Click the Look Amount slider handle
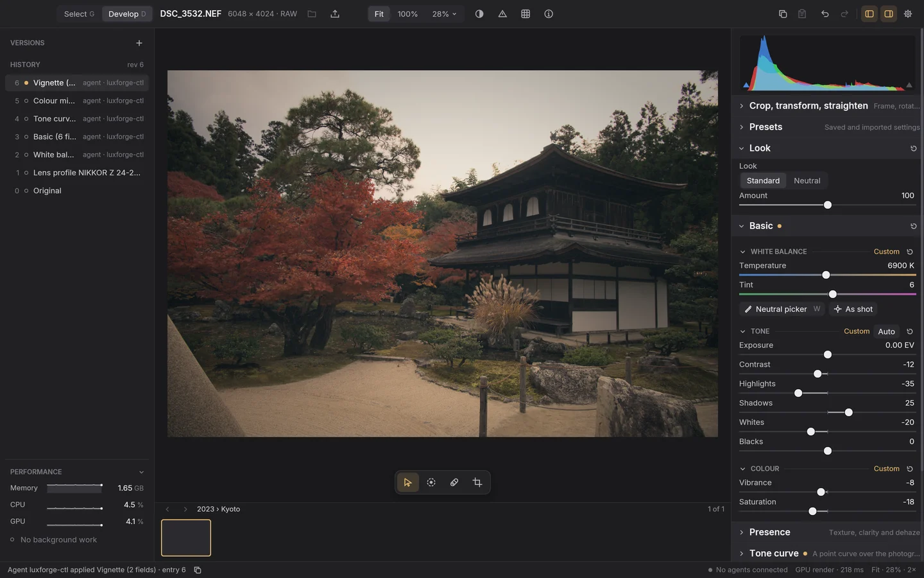 coord(828,206)
